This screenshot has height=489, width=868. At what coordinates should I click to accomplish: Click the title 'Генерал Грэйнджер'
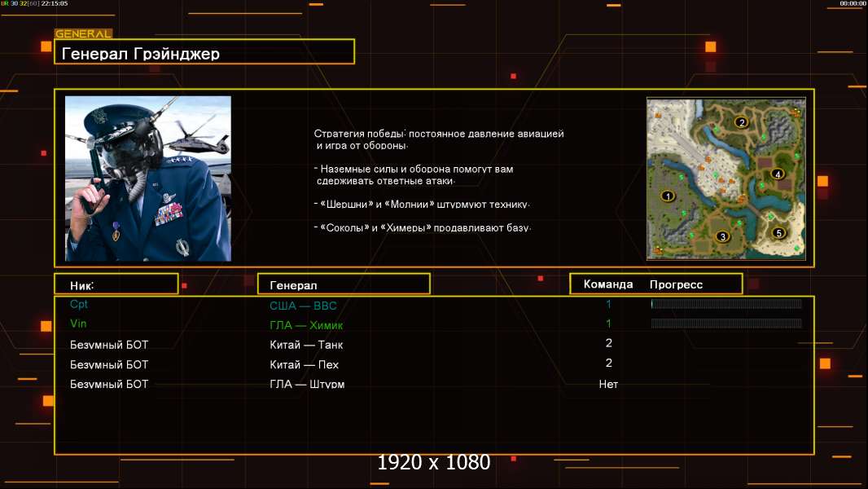[x=141, y=54]
